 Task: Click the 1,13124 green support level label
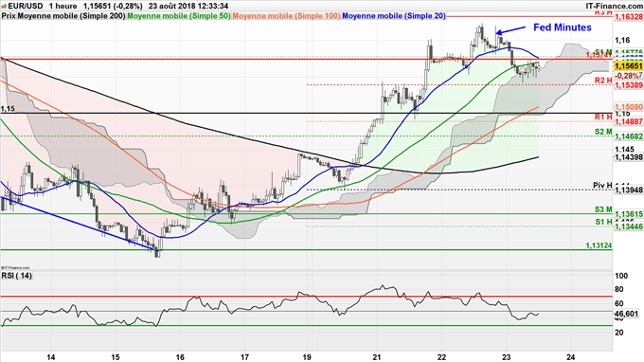click(599, 245)
